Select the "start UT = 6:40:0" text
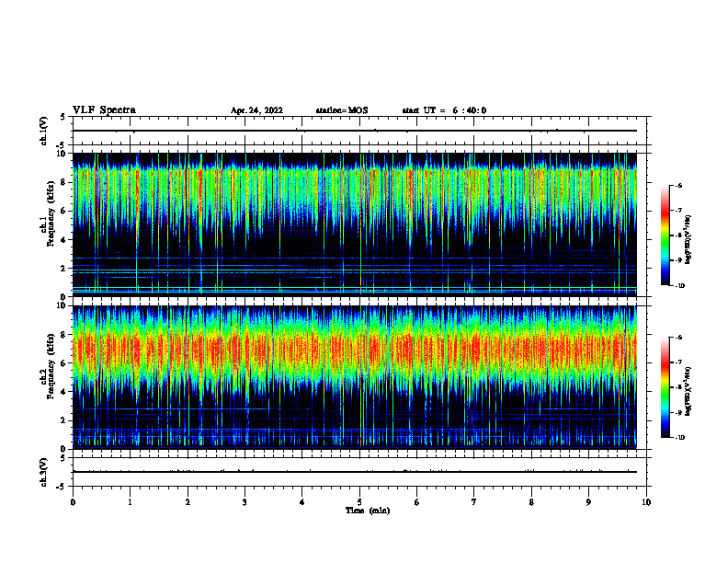The image size is (728, 563). [444, 110]
